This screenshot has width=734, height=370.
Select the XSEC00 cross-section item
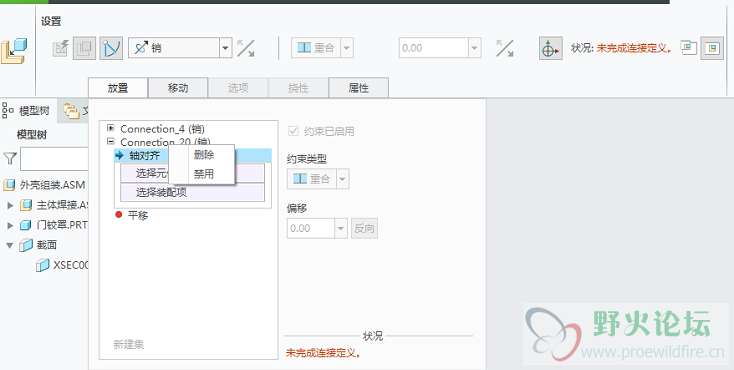(71, 266)
